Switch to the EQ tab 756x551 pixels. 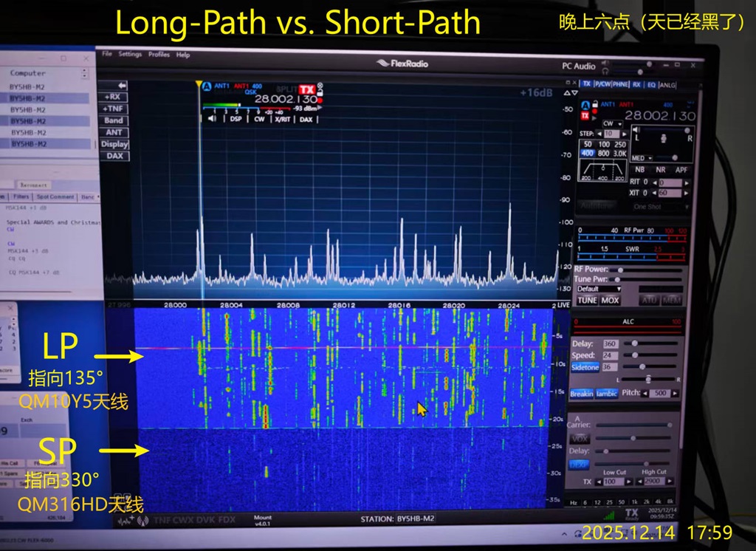click(650, 85)
